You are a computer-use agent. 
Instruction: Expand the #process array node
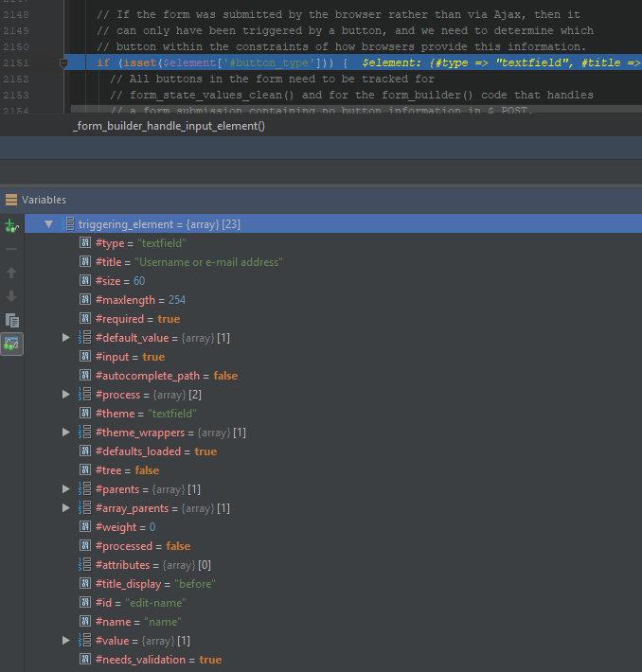[66, 395]
